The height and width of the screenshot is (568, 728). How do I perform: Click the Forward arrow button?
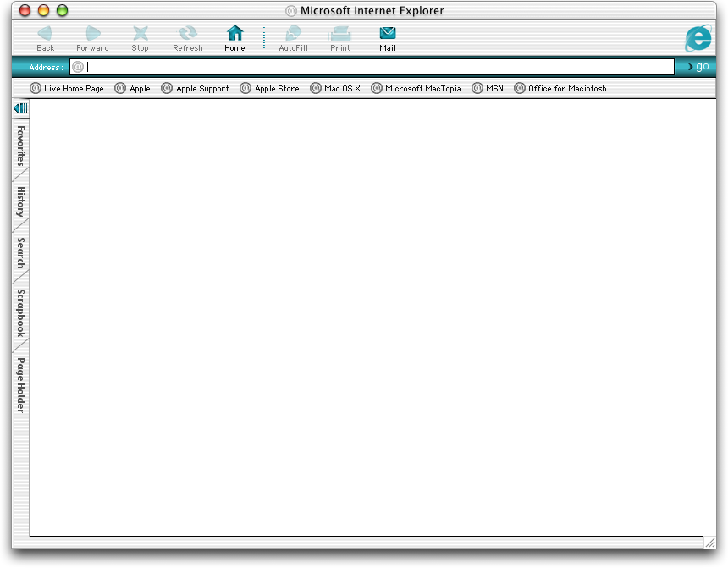[92, 38]
